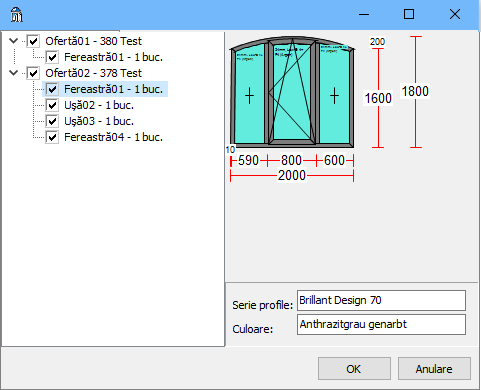Viewport: 481px width, 390px height.
Task: Maximize the dialog window
Action: [409, 14]
